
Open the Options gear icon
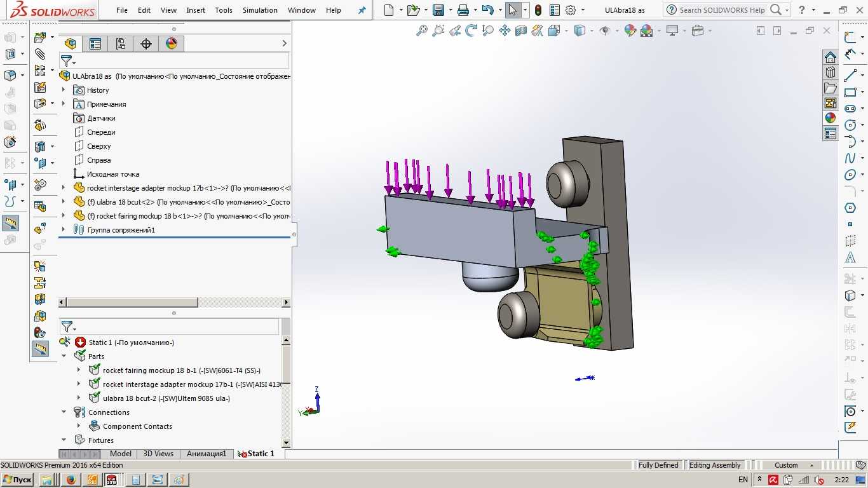[x=571, y=10]
